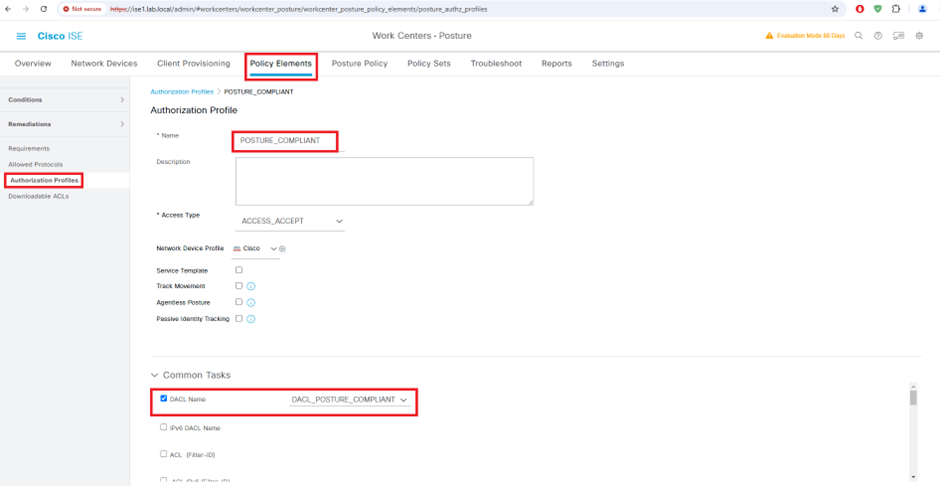This screenshot has height=486, width=940.
Task: Click the info icon beside Agentless Posture
Action: pyautogui.click(x=251, y=303)
